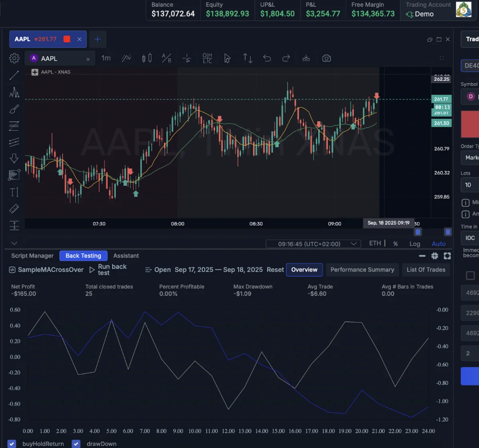Open chart settings gear icon
This screenshot has height=448, width=479.
click(14, 58)
